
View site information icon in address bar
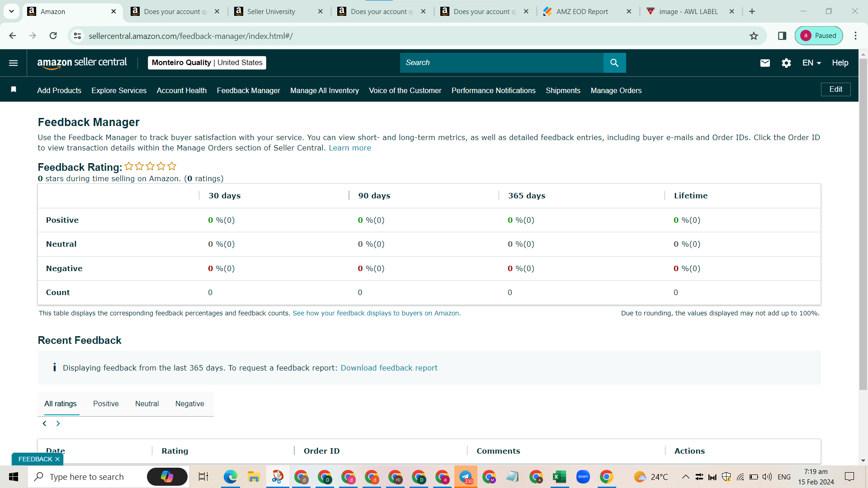click(x=78, y=36)
